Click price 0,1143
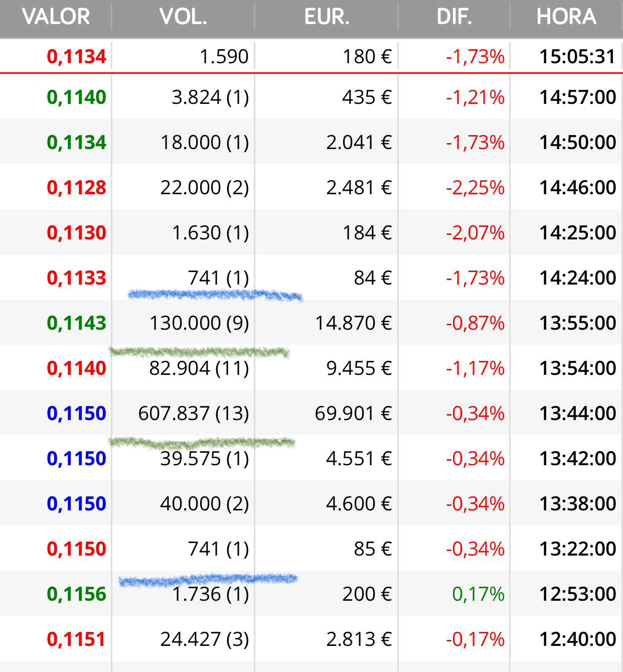 [76, 323]
